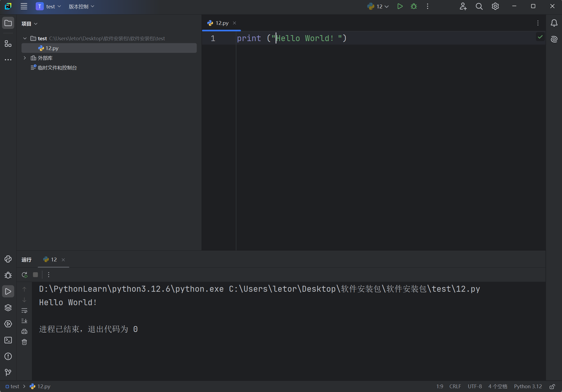Click line column indicator 1:9 in status bar
Viewport: 562px width, 392px height.
coord(440,386)
